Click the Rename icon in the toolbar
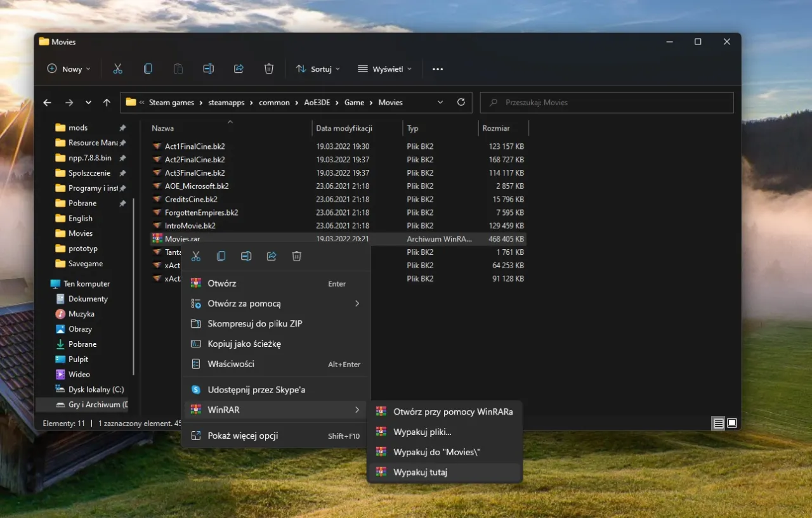The image size is (812, 518). (x=208, y=69)
